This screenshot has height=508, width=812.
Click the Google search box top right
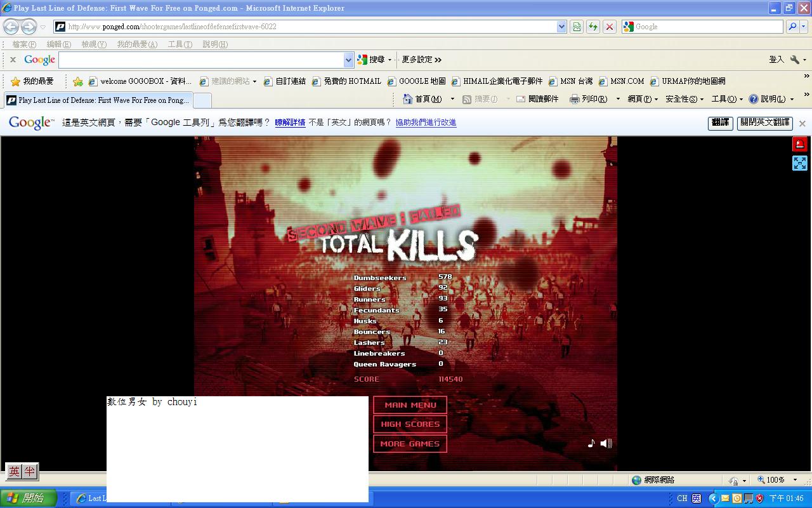(702, 27)
